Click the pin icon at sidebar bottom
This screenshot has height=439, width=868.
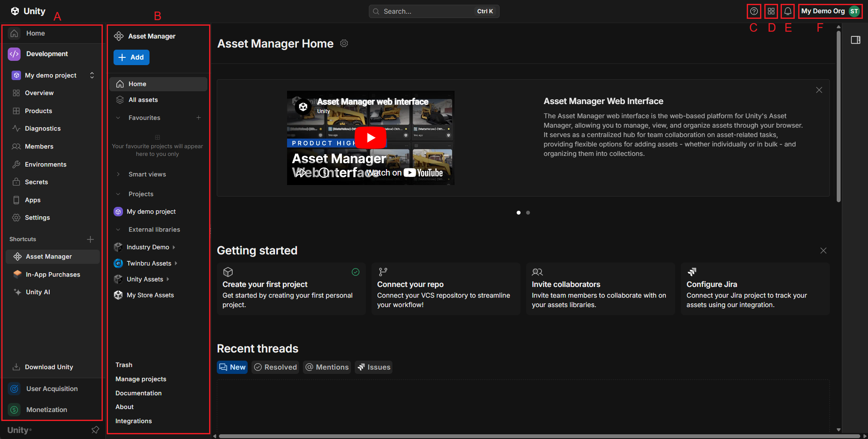[95, 430]
